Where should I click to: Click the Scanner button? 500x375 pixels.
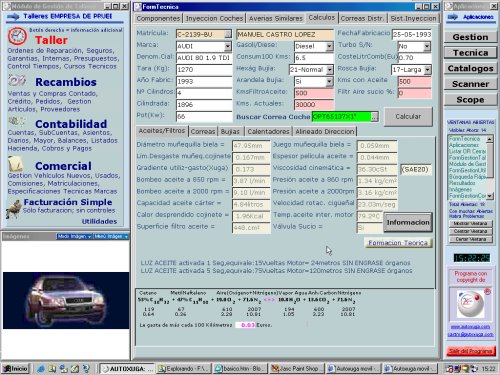[x=470, y=84]
